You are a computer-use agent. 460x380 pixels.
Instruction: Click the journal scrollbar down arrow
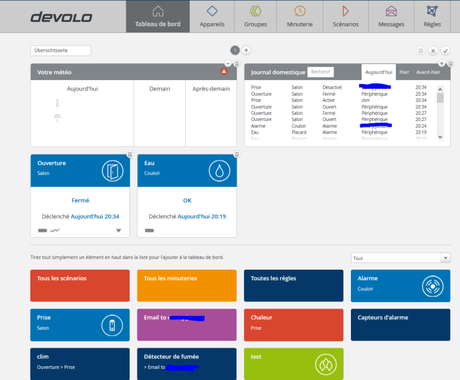(440, 137)
